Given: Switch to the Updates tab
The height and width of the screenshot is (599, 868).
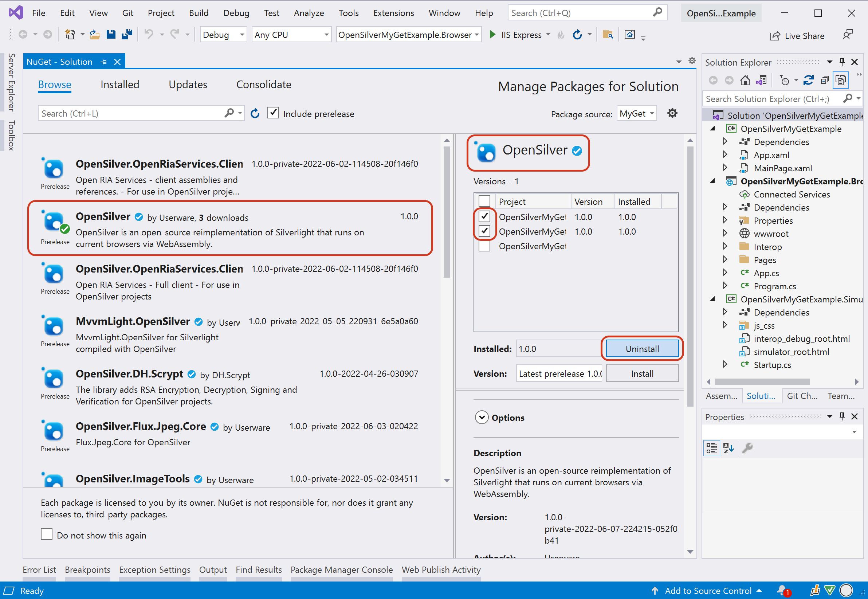Looking at the screenshot, I should (188, 85).
